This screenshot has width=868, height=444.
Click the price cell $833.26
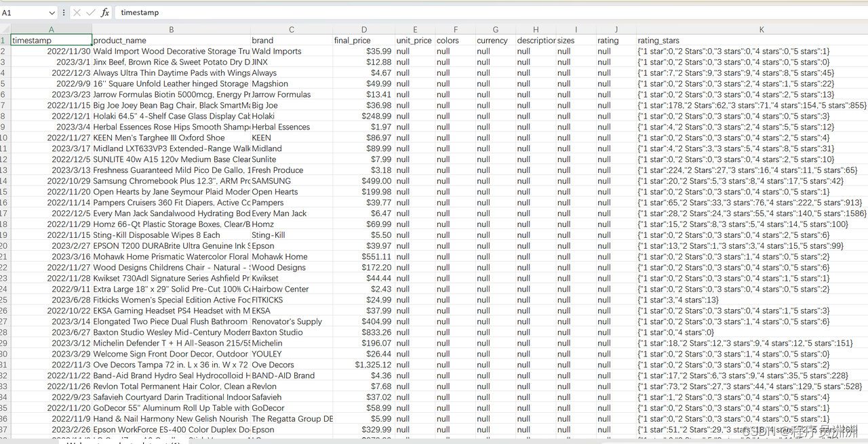tap(364, 332)
